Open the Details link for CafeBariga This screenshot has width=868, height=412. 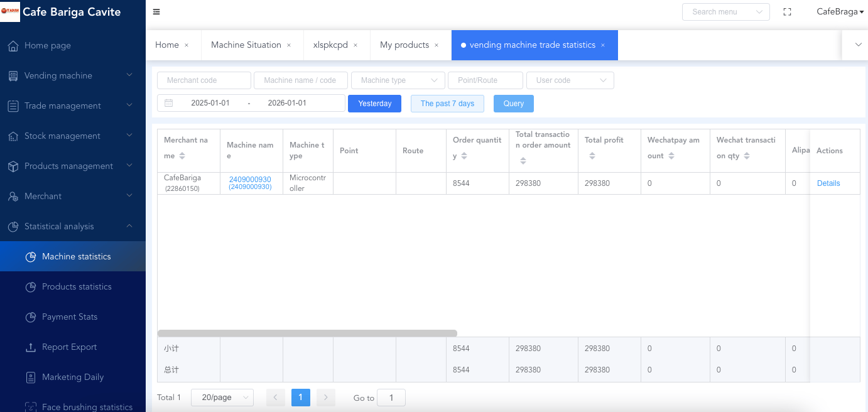(828, 183)
